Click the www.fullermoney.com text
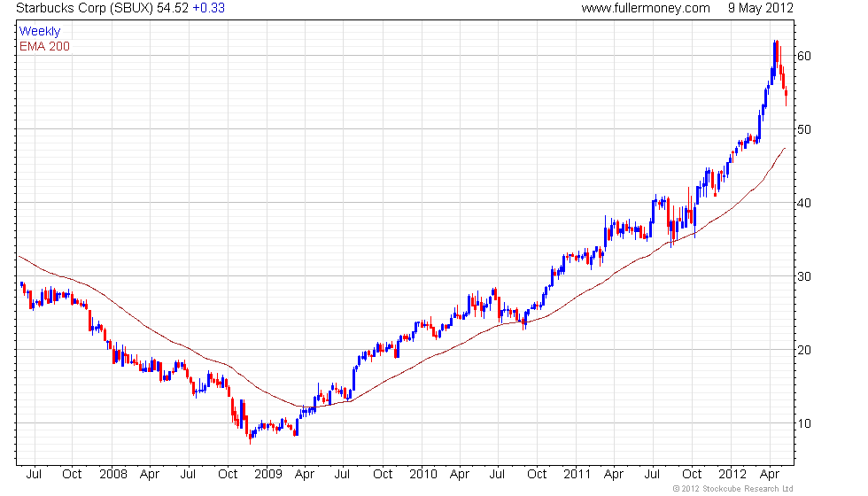Viewport: 868px width, 496px height. (x=646, y=8)
